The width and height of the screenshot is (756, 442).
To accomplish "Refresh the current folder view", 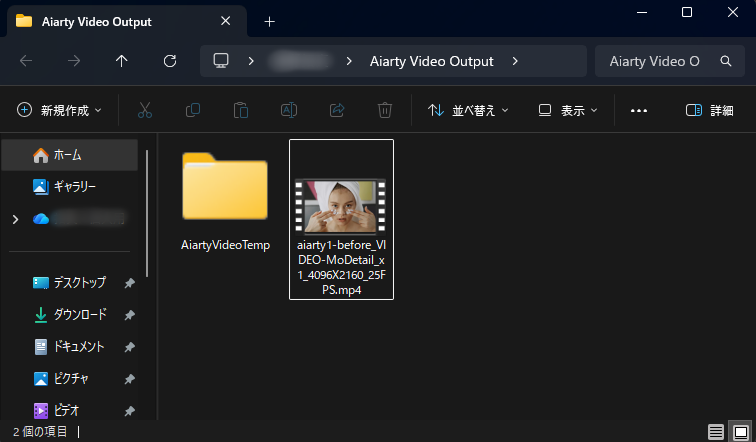I will pyautogui.click(x=170, y=61).
